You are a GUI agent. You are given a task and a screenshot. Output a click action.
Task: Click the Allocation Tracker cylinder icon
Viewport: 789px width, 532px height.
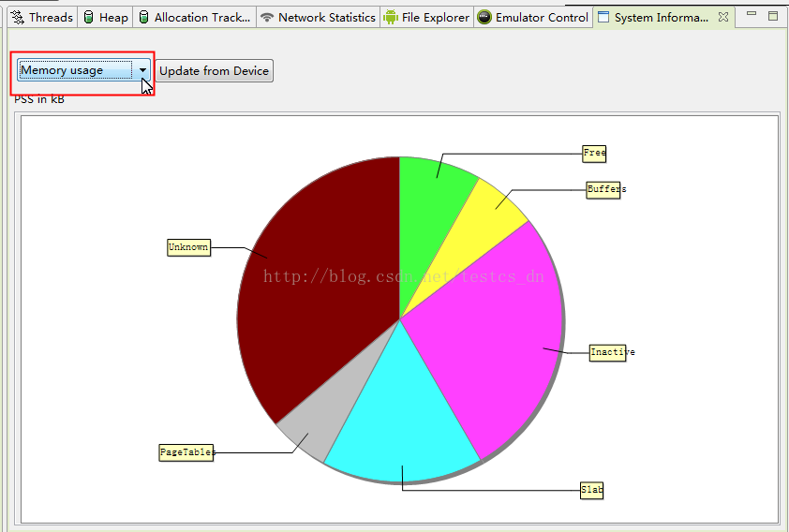143,18
